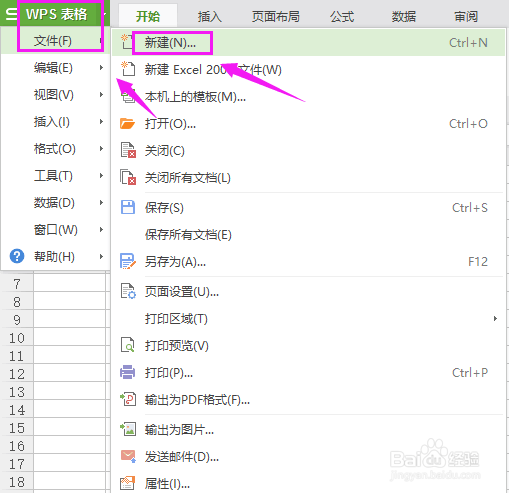Open the 视图(V) menu
509x493 pixels.
click(x=55, y=95)
